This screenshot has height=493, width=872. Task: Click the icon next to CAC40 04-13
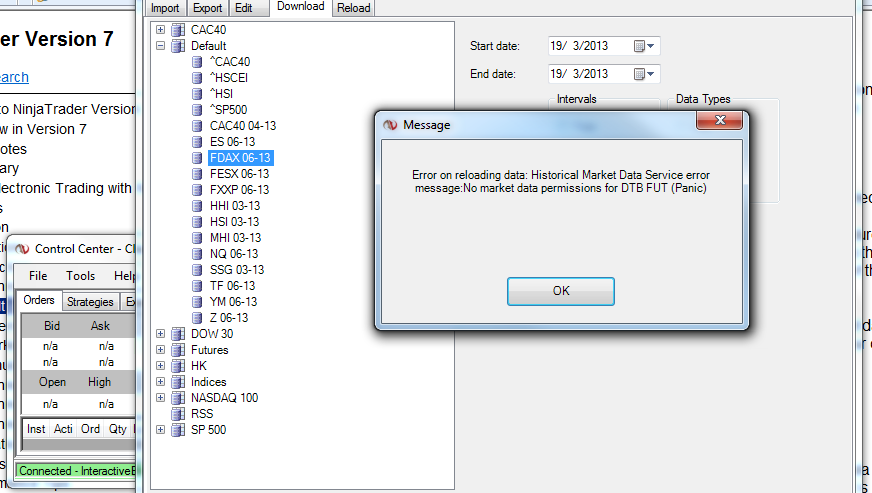pos(197,126)
